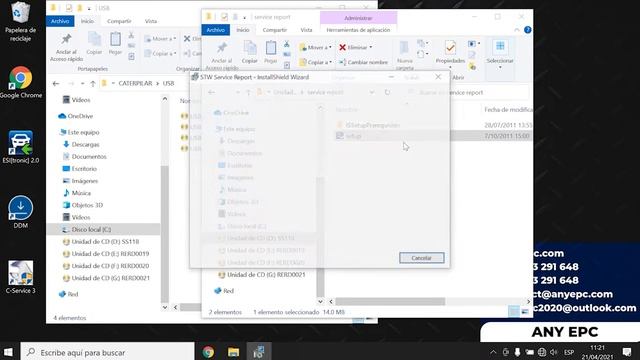
Task: Open Google Chrome desktop shortcut
Action: click(20, 82)
